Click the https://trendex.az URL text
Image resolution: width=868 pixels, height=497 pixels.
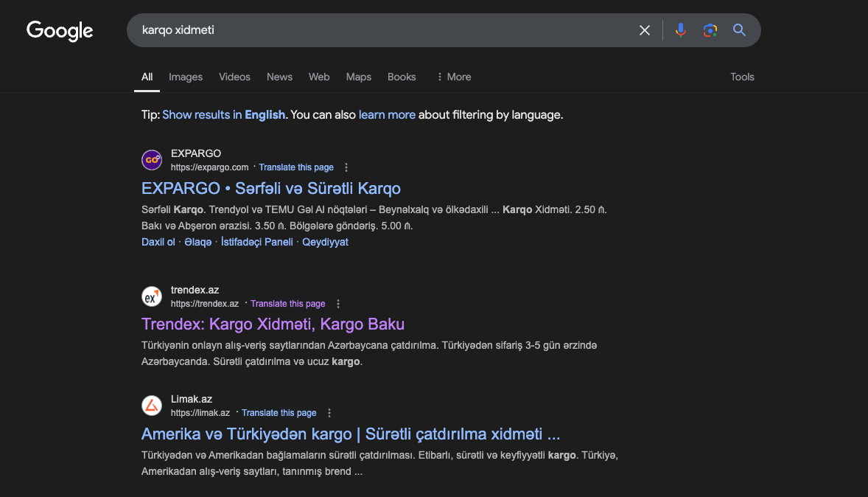(204, 304)
